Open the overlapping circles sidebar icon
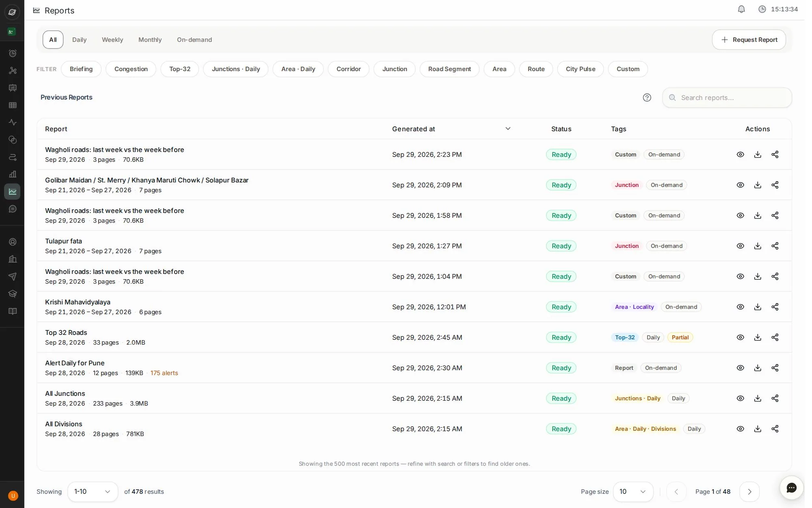The height and width of the screenshot is (508, 812). (13, 140)
